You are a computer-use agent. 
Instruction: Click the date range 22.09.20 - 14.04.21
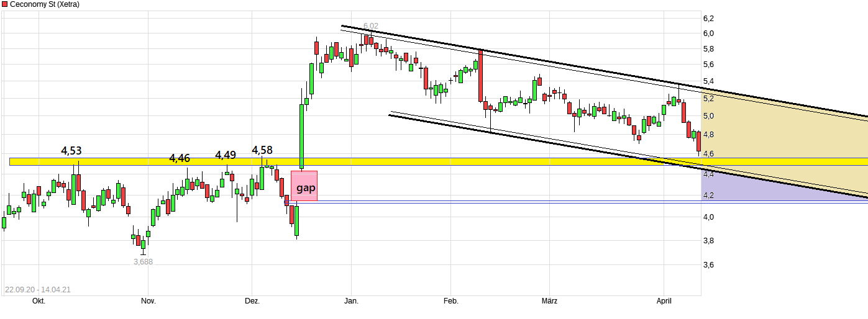[x=37, y=290]
